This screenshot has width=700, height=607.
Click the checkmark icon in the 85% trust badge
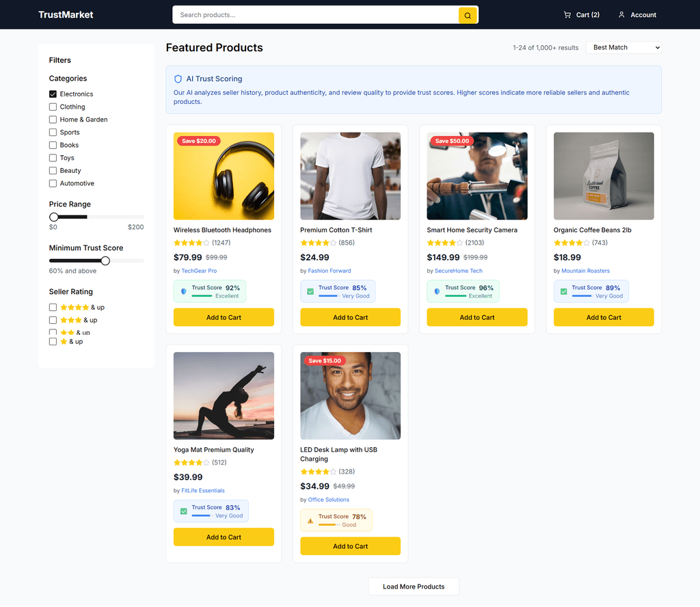310,291
